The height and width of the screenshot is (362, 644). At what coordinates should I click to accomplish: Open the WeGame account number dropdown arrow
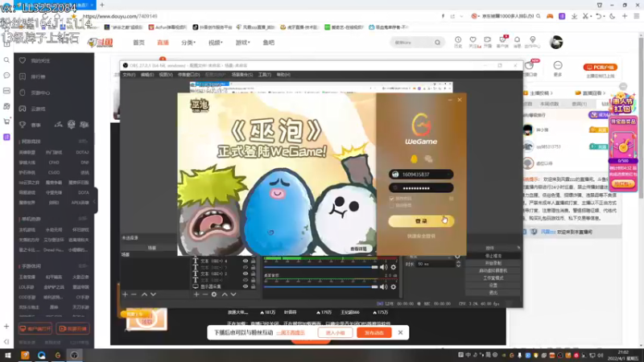pyautogui.click(x=448, y=175)
